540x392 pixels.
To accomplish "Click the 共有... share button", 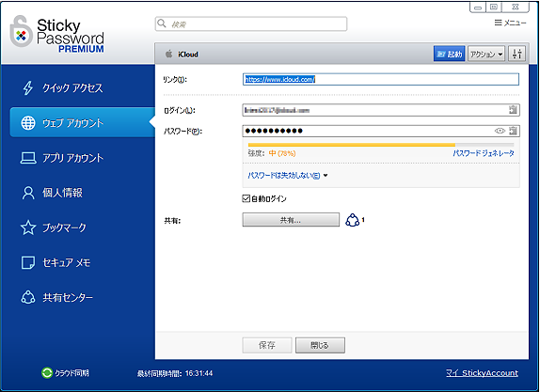I will (x=291, y=220).
